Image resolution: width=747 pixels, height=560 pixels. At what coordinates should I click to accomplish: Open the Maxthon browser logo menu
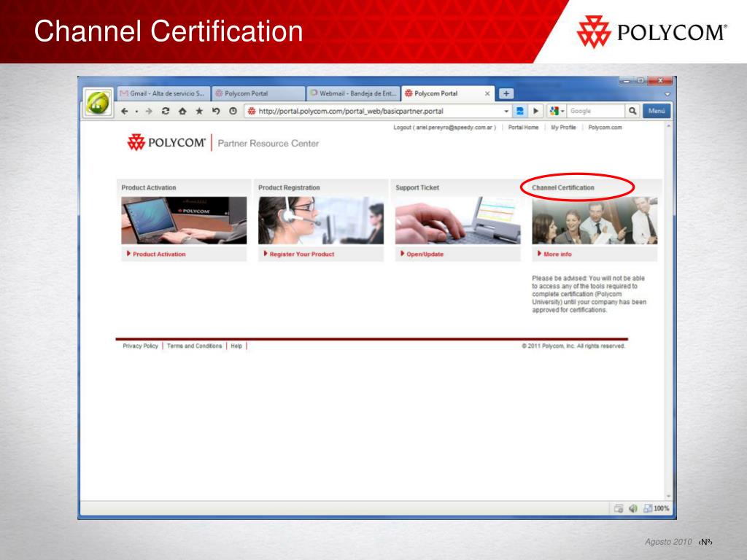[x=98, y=102]
